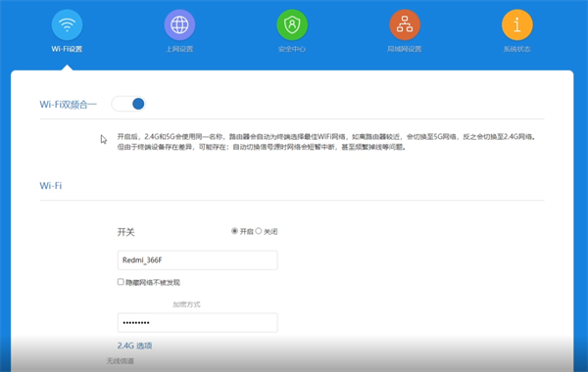Image resolution: width=588 pixels, height=372 pixels.
Task: Click the Wi-Fi password field
Action: 198,322
